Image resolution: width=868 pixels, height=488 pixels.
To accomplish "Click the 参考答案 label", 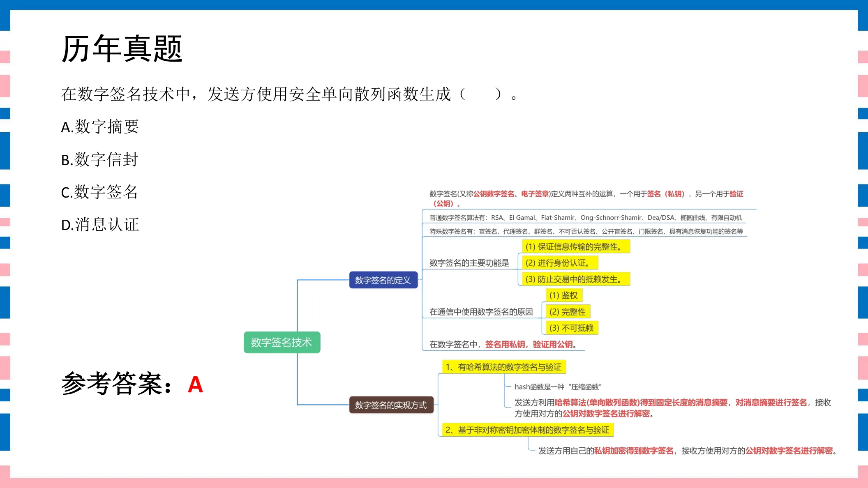I will pyautogui.click(x=117, y=384).
